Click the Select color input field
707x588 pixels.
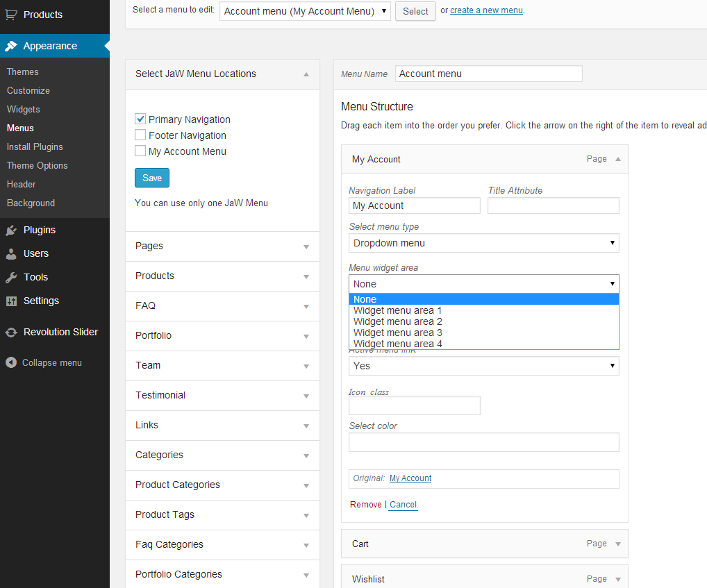click(483, 442)
